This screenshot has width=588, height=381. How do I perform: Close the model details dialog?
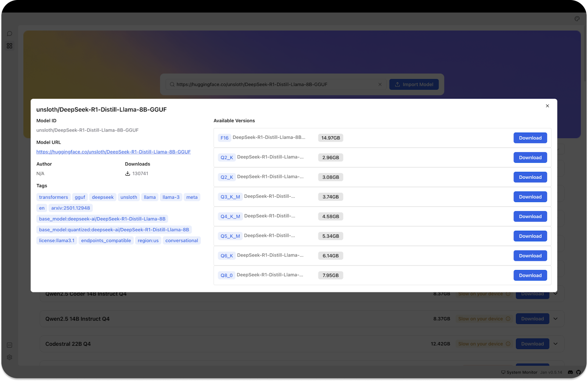[547, 106]
